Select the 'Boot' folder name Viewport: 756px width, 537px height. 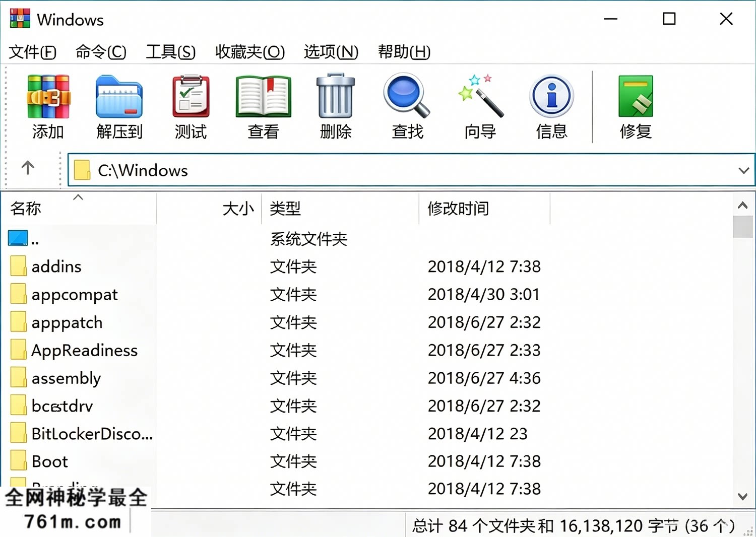click(x=50, y=461)
